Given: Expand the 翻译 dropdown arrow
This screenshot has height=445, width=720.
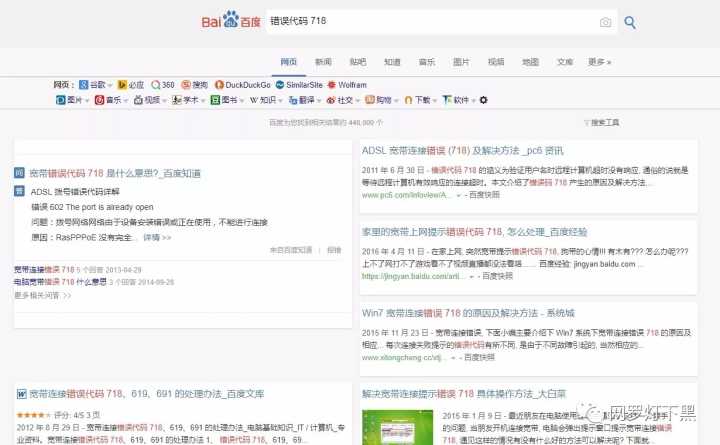Looking at the screenshot, I should pos(319,100).
